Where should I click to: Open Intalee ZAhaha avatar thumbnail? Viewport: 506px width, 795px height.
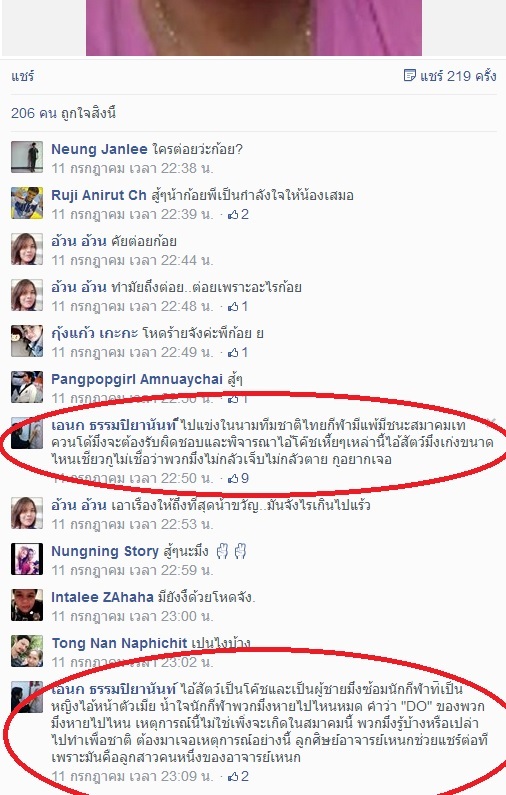pyautogui.click(x=27, y=605)
